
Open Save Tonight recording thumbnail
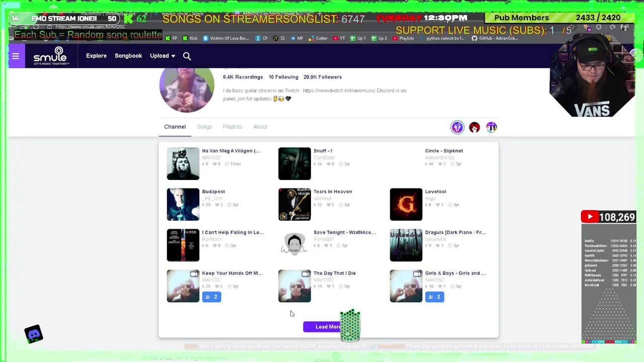294,245
